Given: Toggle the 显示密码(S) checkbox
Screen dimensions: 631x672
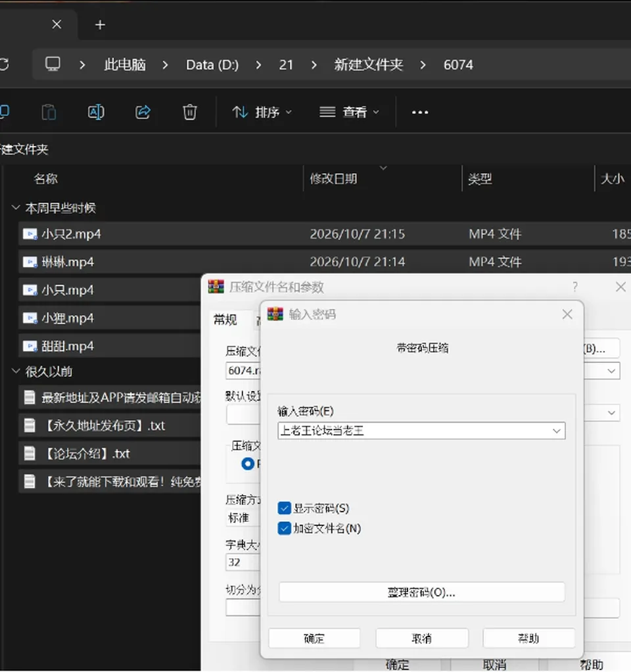Looking at the screenshot, I should [x=284, y=508].
